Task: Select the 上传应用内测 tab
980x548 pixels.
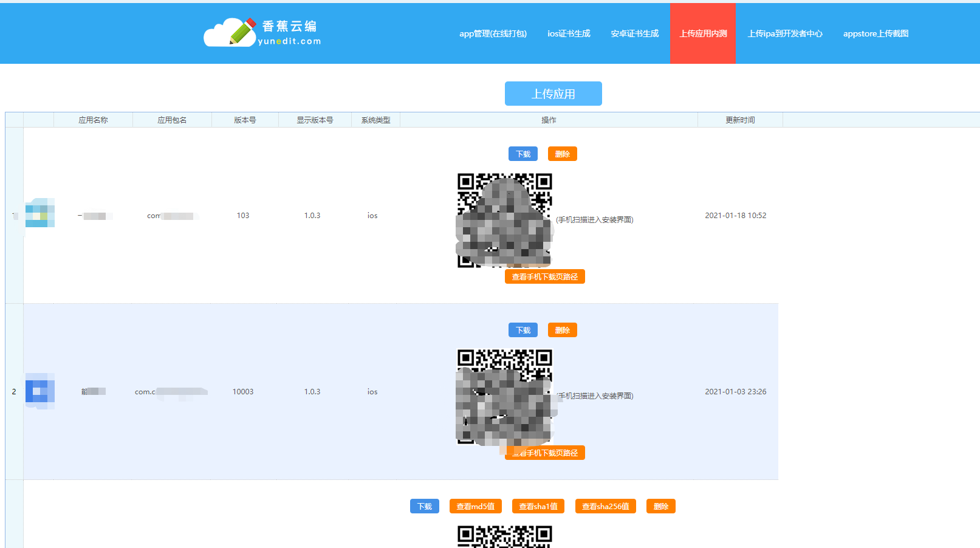Action: pyautogui.click(x=703, y=33)
